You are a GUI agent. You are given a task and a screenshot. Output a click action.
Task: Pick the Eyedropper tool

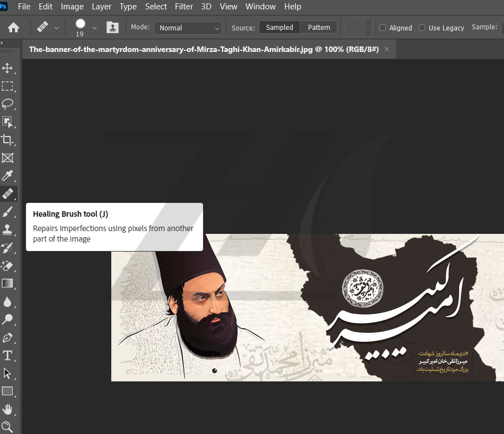click(x=8, y=176)
